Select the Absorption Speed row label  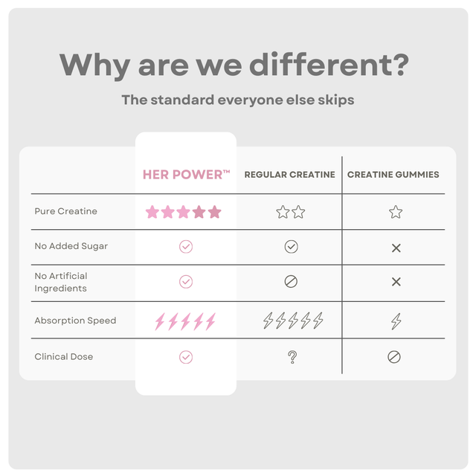tap(75, 321)
